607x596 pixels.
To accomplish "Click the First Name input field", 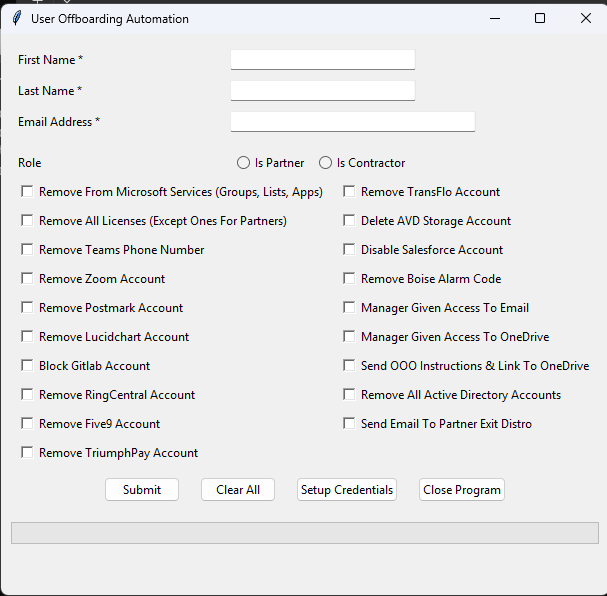I will pos(322,60).
